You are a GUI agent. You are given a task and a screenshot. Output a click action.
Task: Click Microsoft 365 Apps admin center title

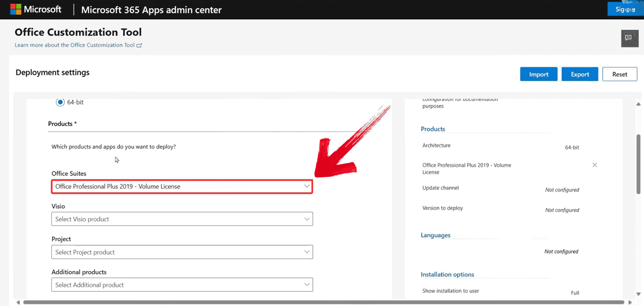pos(152,10)
